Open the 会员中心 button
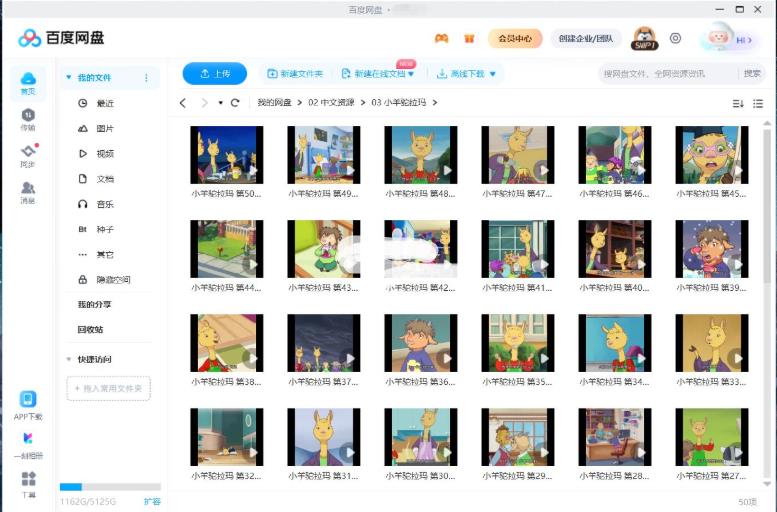Screen dimensions: 777x512 [515, 38]
